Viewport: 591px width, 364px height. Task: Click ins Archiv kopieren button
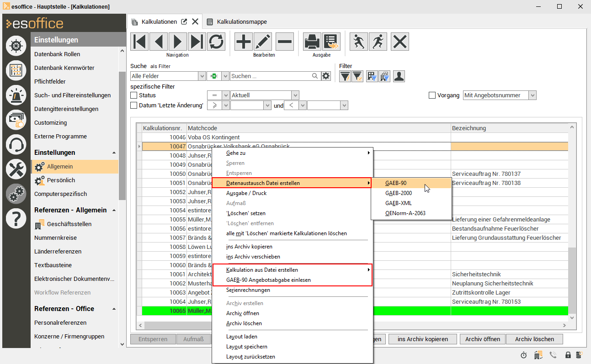pyautogui.click(x=422, y=339)
